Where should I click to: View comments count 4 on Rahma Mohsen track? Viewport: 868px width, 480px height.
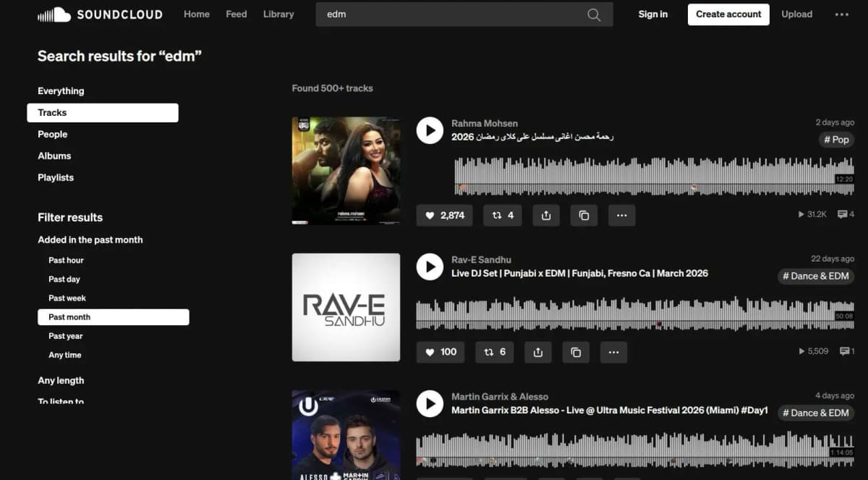click(x=846, y=215)
